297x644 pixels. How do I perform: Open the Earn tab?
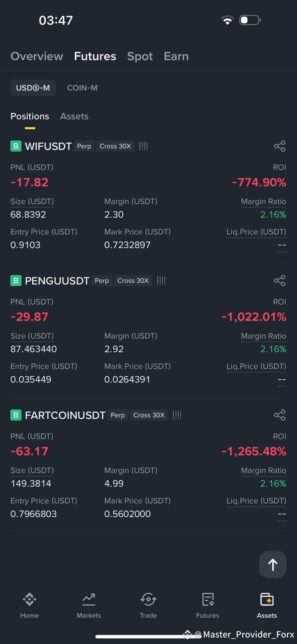click(x=176, y=56)
